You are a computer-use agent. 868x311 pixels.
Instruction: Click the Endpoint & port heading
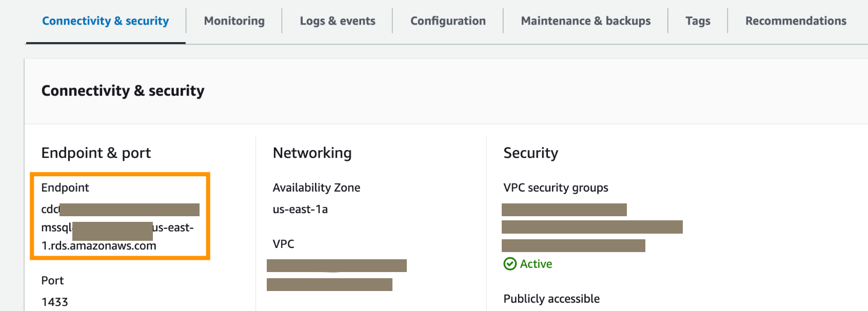96,153
